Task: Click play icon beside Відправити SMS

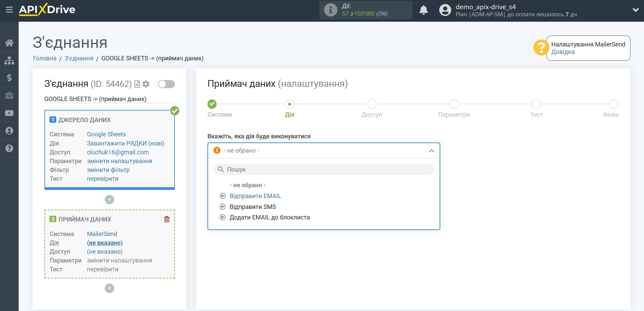Action: (x=222, y=207)
